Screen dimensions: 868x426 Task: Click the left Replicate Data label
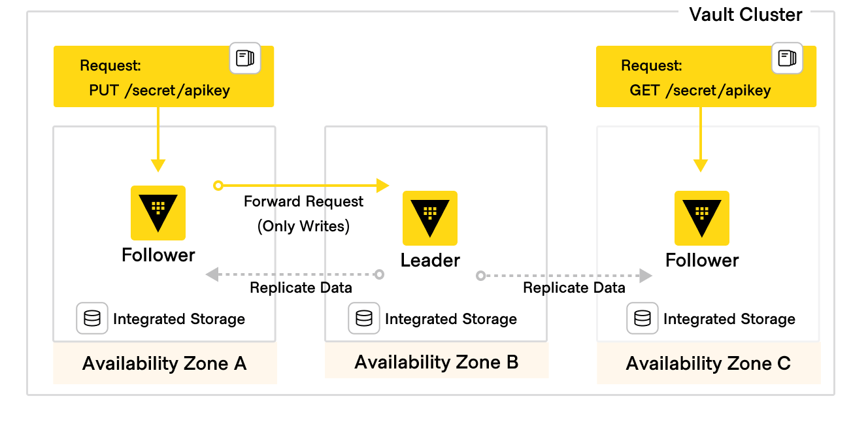[x=301, y=287]
